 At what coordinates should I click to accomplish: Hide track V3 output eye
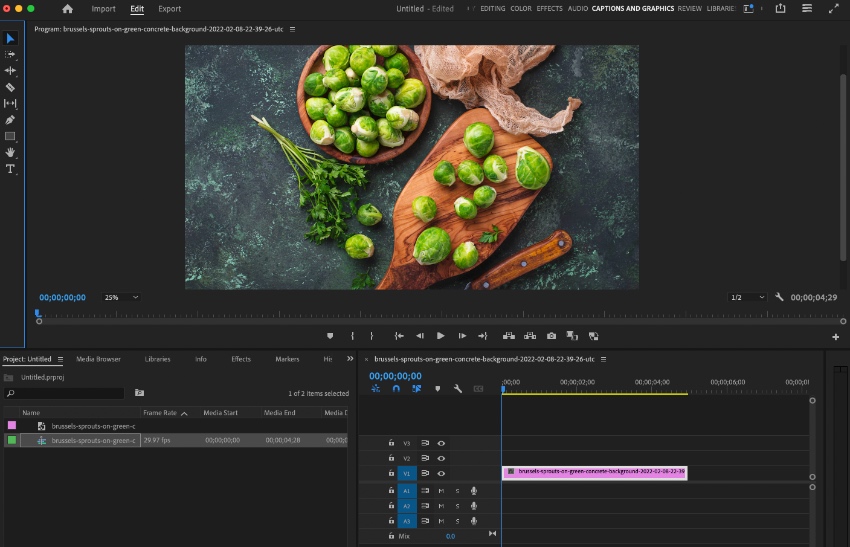[441, 443]
